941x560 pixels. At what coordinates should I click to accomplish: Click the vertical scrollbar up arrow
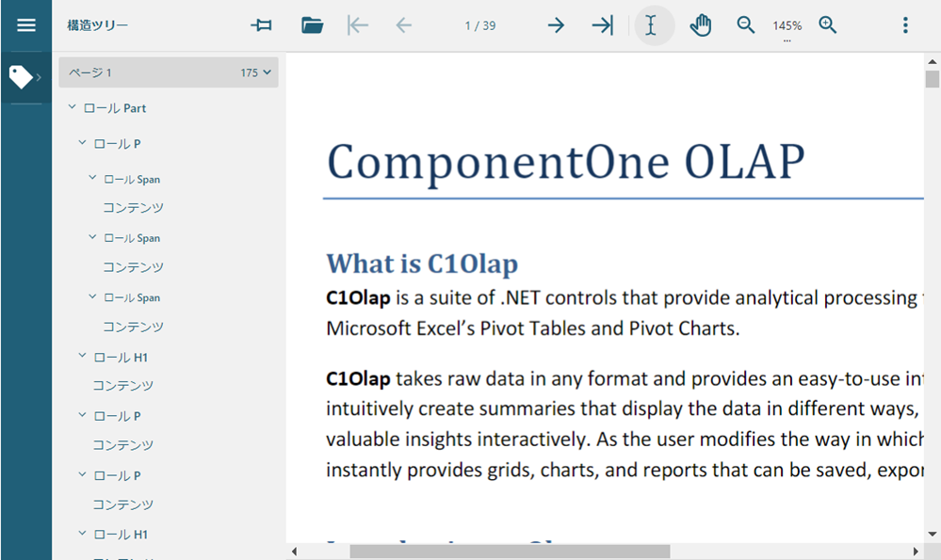(932, 61)
